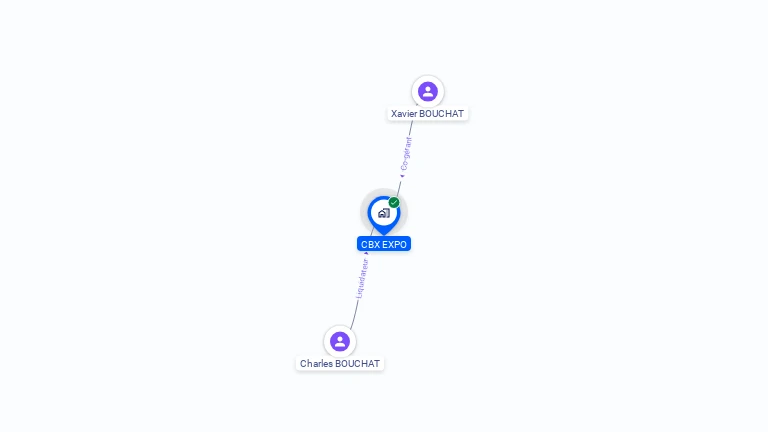Viewport: 768px width, 432px height.
Task: Click the Liquidateur relationship label
Action: (362, 279)
